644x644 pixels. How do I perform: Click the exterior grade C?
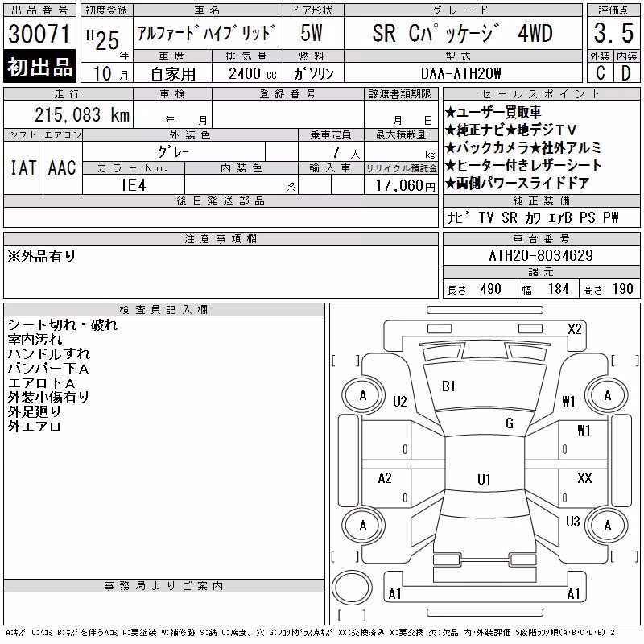pyautogui.click(x=600, y=73)
